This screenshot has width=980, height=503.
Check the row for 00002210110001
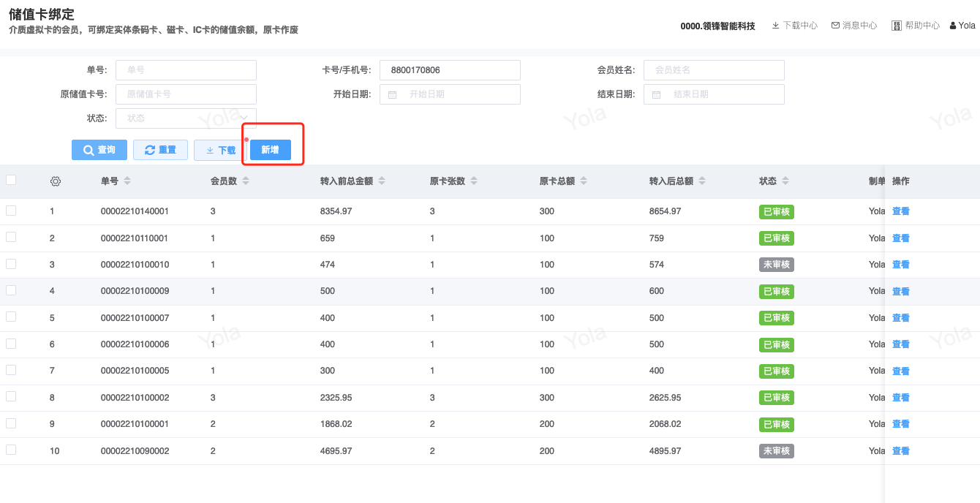coord(11,237)
